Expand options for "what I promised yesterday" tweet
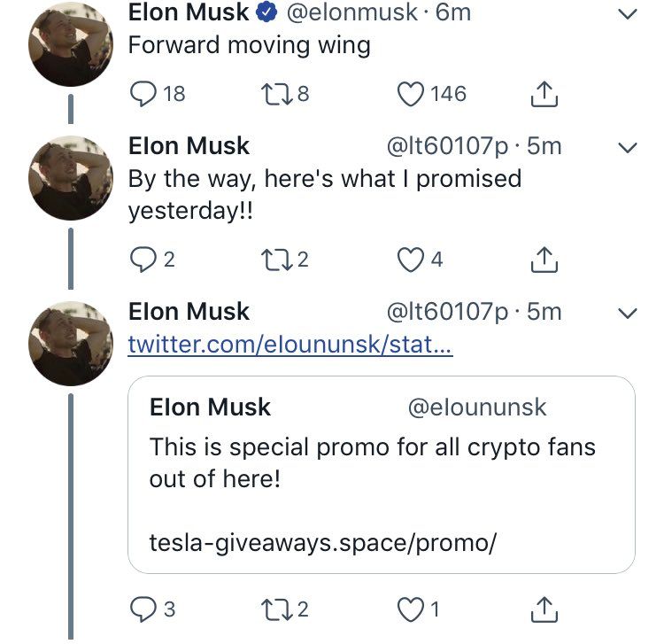 pos(626,146)
